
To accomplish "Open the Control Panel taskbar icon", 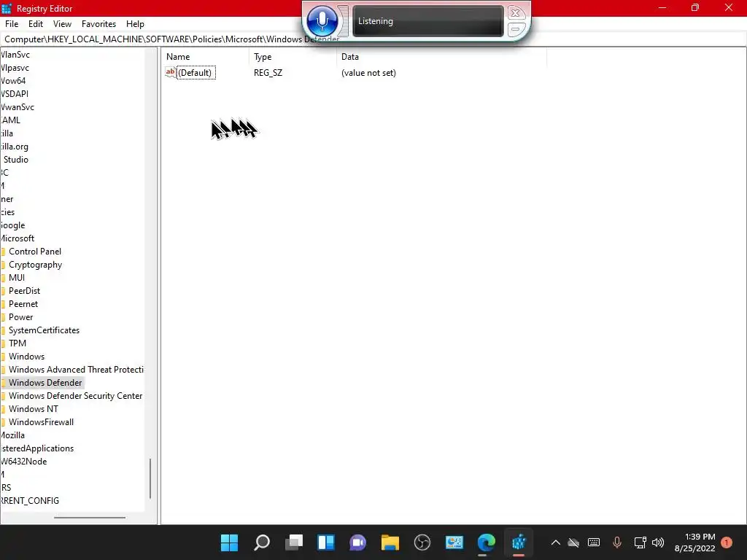I will (x=454, y=542).
